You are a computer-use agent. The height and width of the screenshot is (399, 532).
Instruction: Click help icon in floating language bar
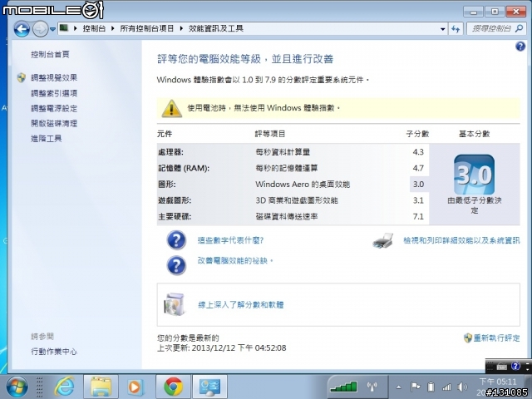point(515,366)
